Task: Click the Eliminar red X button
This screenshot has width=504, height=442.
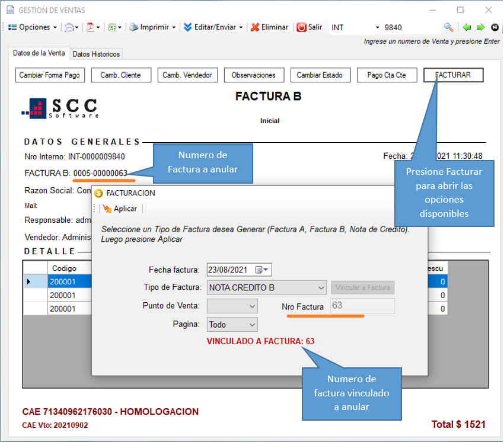Action: coord(269,27)
